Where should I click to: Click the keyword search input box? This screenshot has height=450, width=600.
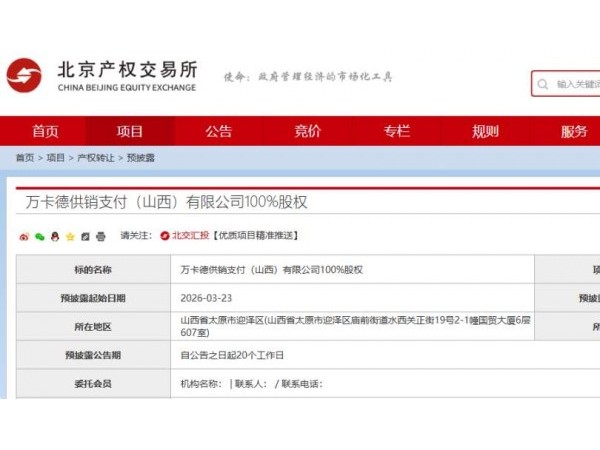pos(566,84)
